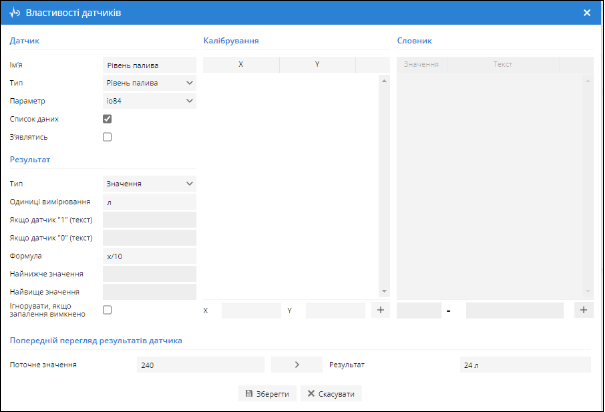Click the Словник section heading
Viewport: 605px width, 412px height.
pyautogui.click(x=414, y=41)
